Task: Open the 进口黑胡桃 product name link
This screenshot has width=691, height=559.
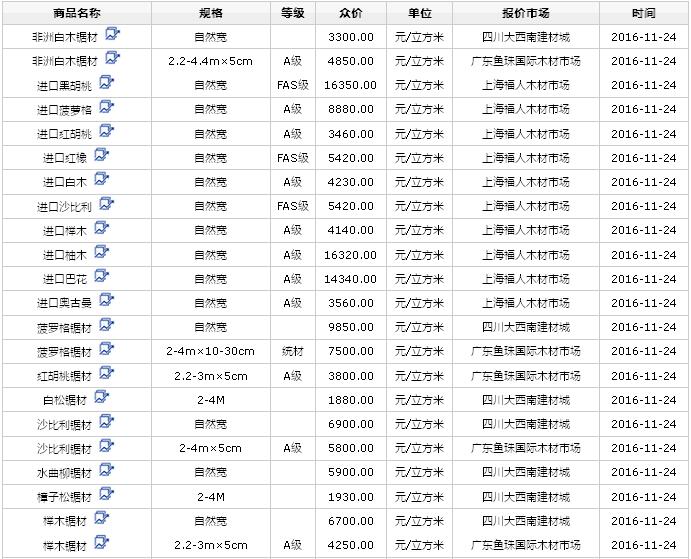Action: point(64,85)
